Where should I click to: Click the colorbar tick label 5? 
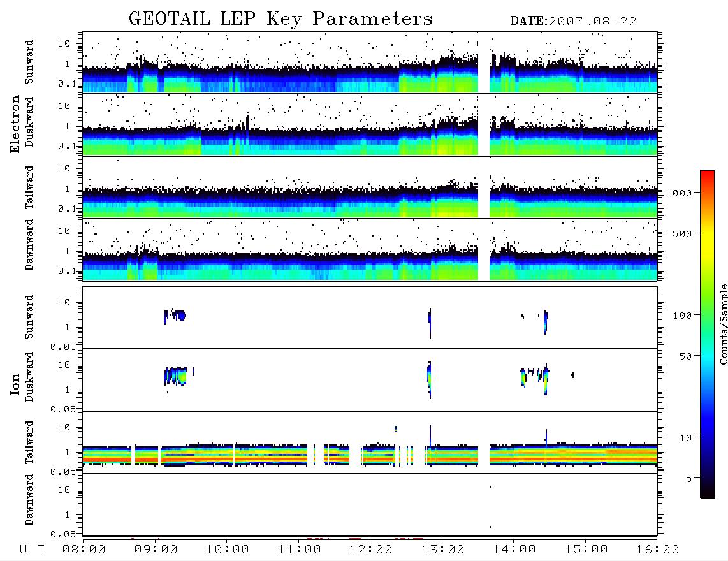(689, 479)
